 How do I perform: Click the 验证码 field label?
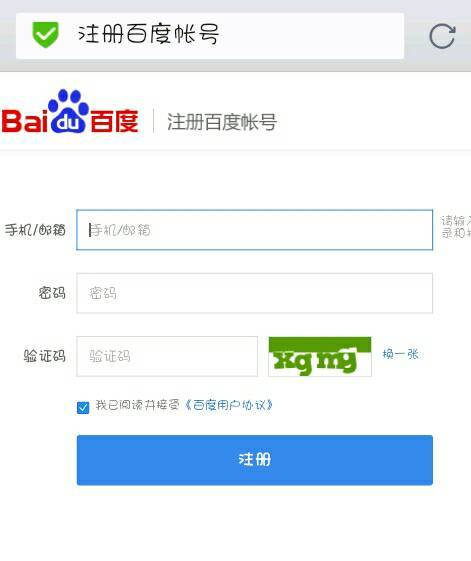coord(45,356)
